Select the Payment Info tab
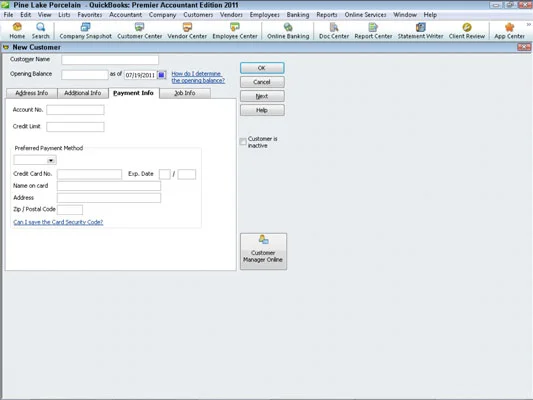 [x=133, y=93]
